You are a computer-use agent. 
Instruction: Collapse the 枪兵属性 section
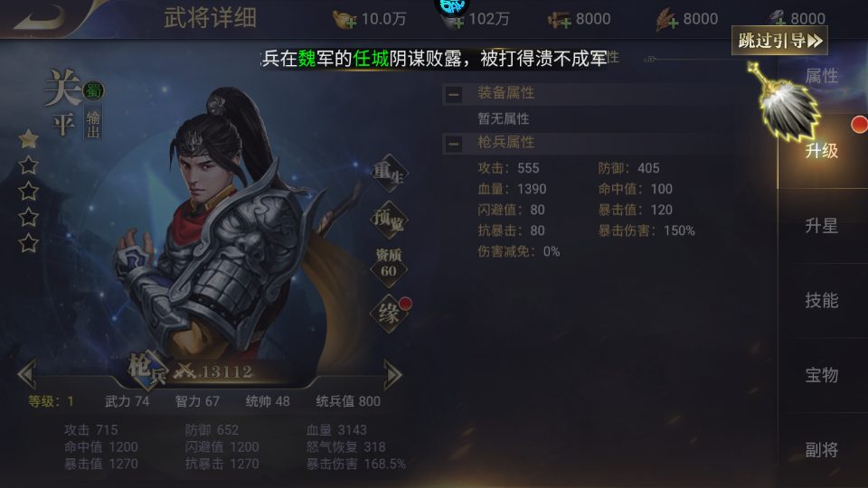click(453, 145)
